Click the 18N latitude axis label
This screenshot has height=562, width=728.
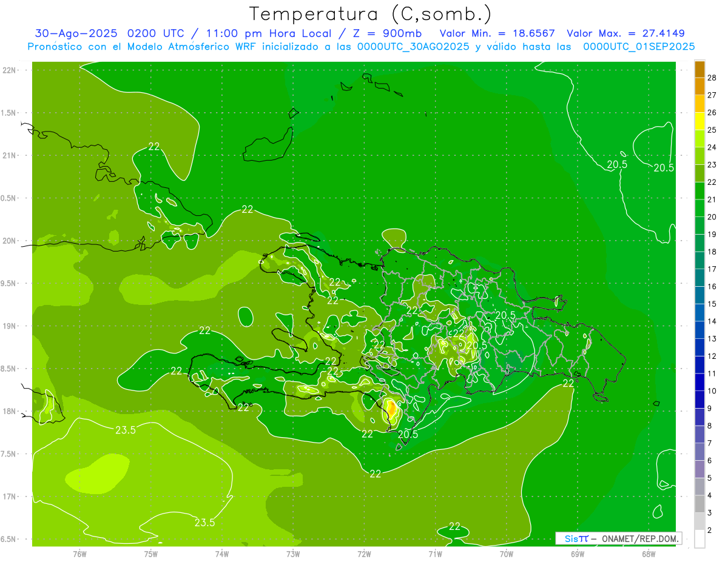10,411
